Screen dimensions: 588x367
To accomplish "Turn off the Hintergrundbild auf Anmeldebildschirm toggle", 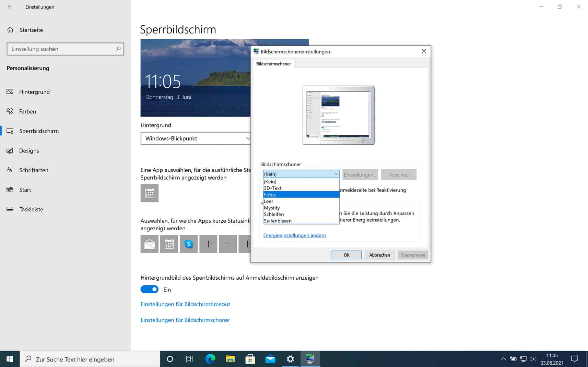I will pyautogui.click(x=150, y=290).
